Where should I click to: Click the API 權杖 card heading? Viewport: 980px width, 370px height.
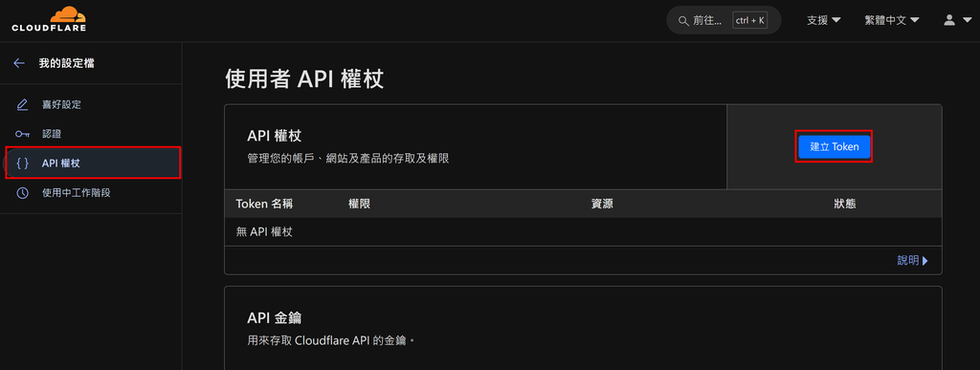275,136
